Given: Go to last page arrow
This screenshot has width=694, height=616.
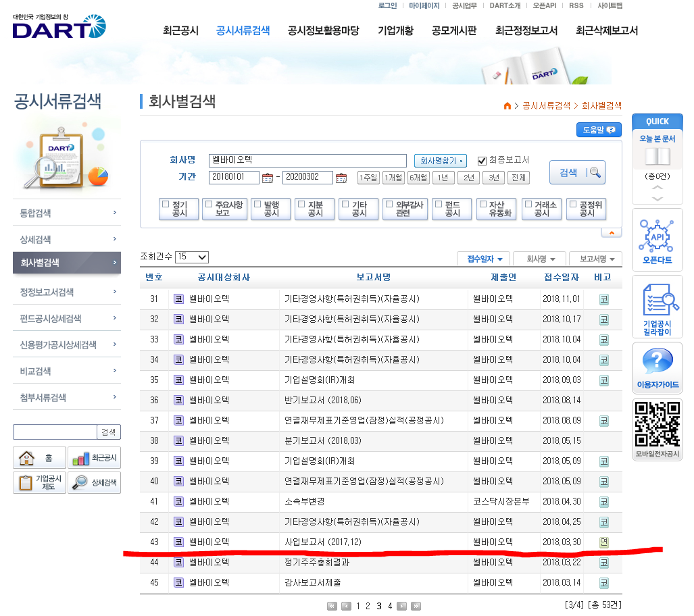Looking at the screenshot, I should pos(416,606).
